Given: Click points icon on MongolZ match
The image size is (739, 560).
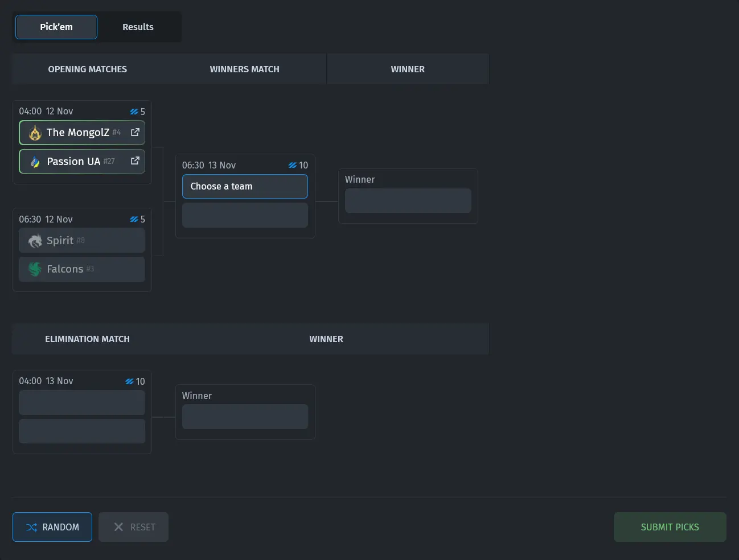Looking at the screenshot, I should [134, 112].
